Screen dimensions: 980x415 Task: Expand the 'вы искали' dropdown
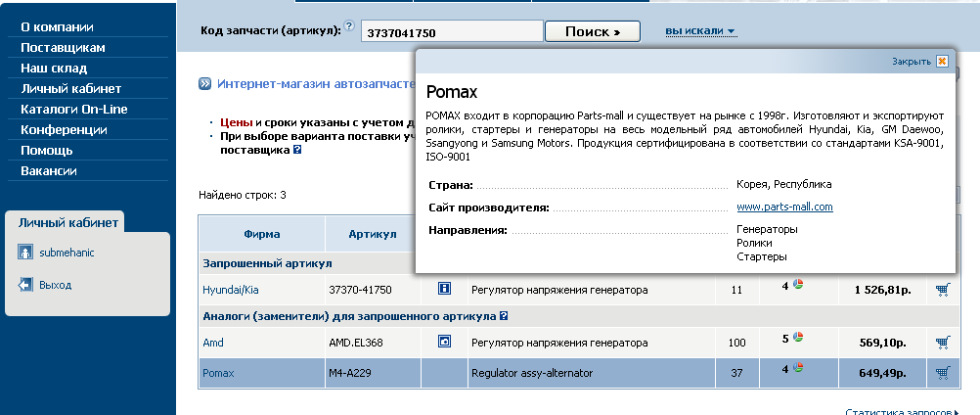point(700,30)
